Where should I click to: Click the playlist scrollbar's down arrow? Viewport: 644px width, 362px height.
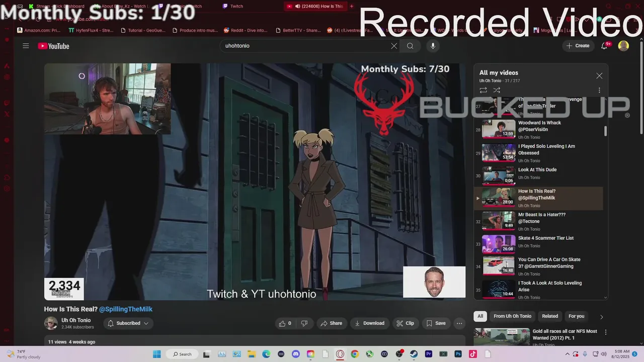605,298
